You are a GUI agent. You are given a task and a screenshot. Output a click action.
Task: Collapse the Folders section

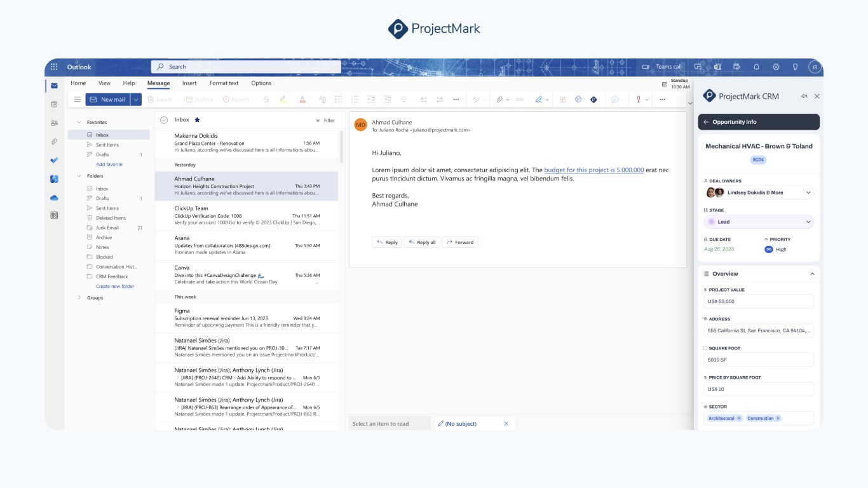(x=79, y=176)
